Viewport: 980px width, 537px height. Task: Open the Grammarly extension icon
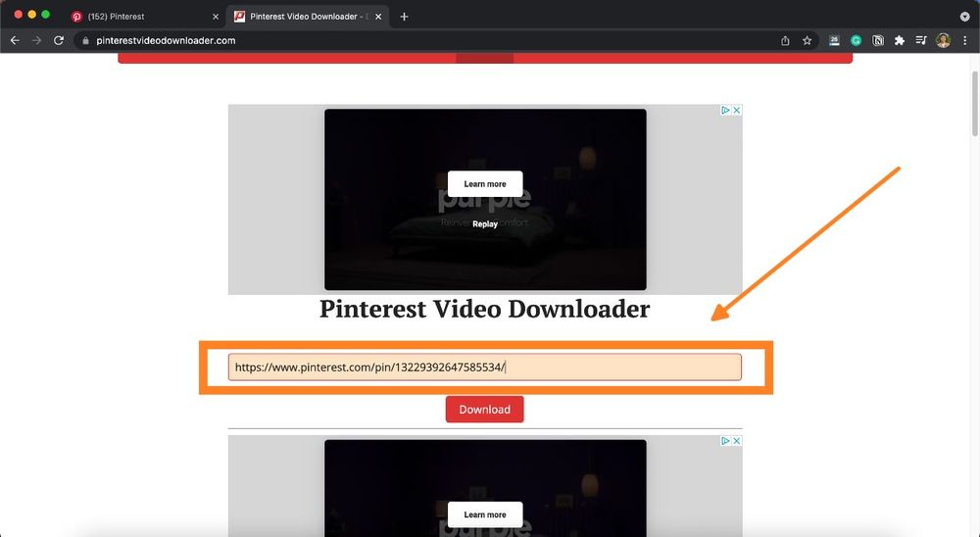[856, 40]
